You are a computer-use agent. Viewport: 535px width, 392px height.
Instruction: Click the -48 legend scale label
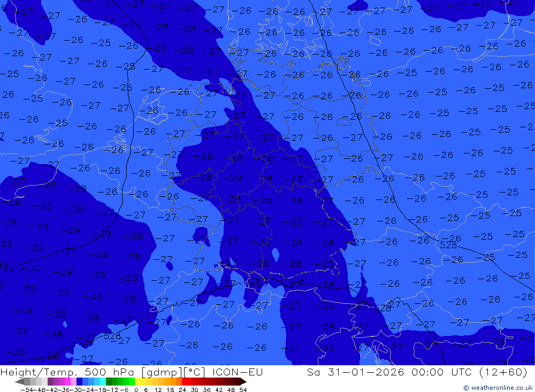(x=40, y=390)
